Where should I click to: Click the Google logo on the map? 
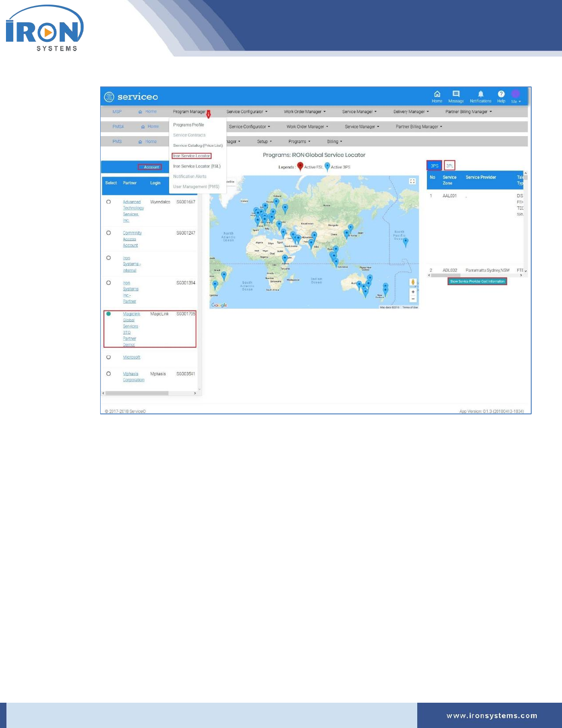click(219, 305)
